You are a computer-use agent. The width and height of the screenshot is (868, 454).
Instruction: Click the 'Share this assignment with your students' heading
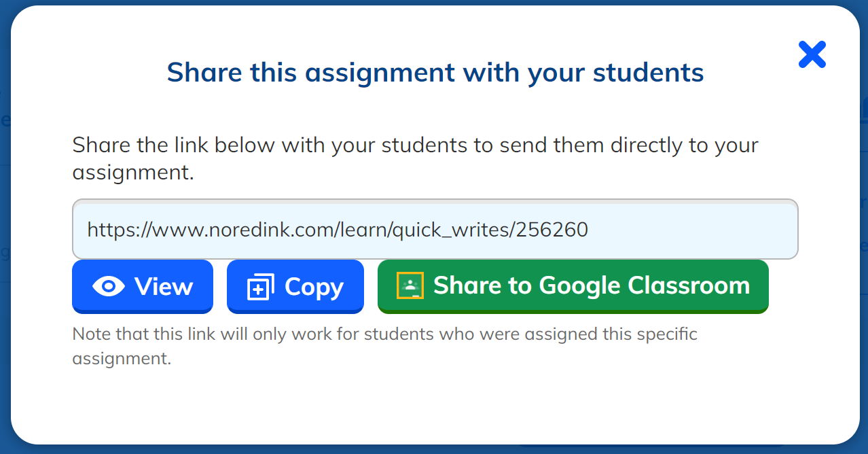click(x=435, y=72)
